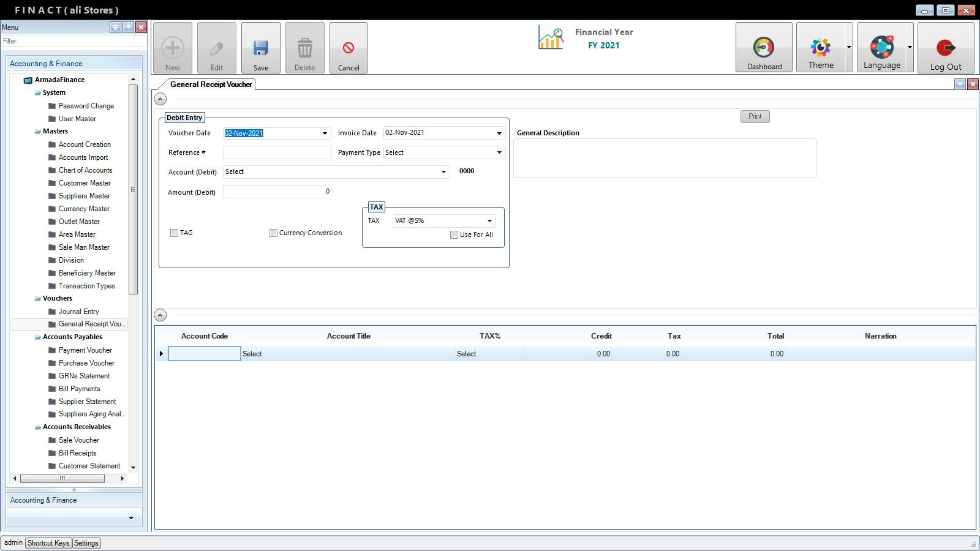
Task: Click the Theme color wheel icon
Action: [820, 48]
